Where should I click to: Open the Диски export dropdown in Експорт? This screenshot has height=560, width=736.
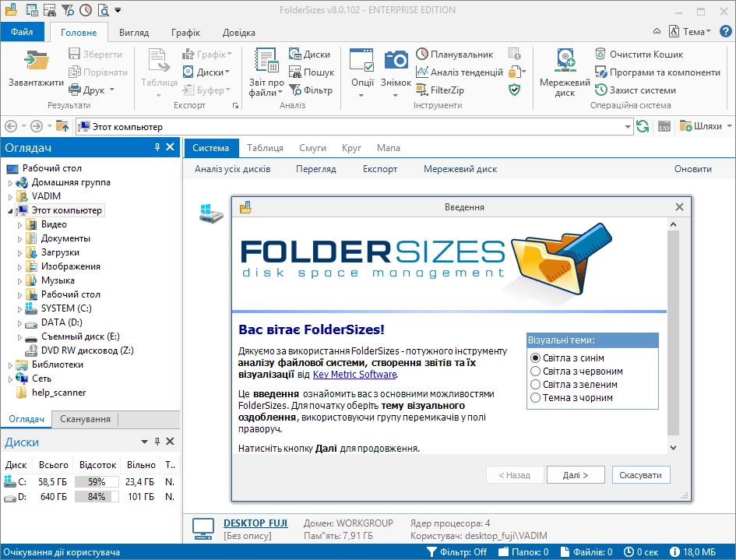(206, 72)
